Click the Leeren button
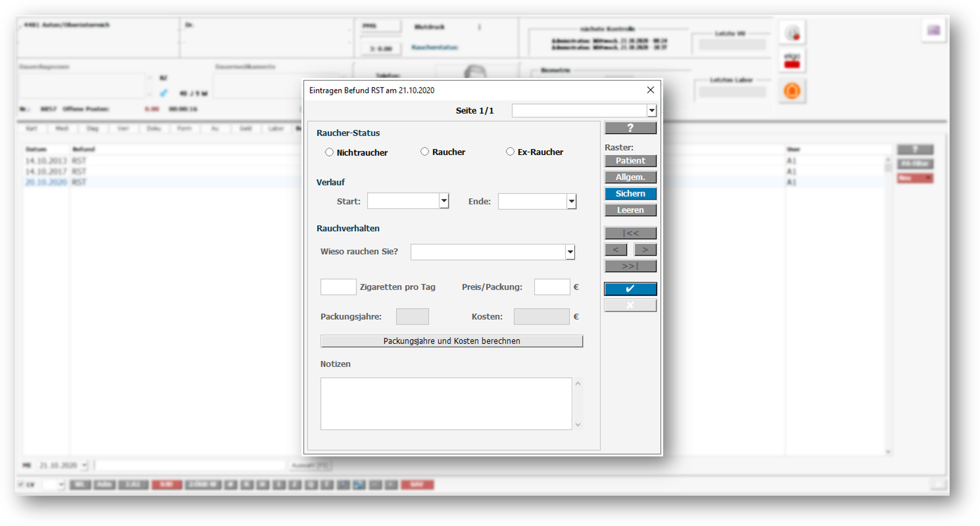980x526 pixels. [x=630, y=210]
